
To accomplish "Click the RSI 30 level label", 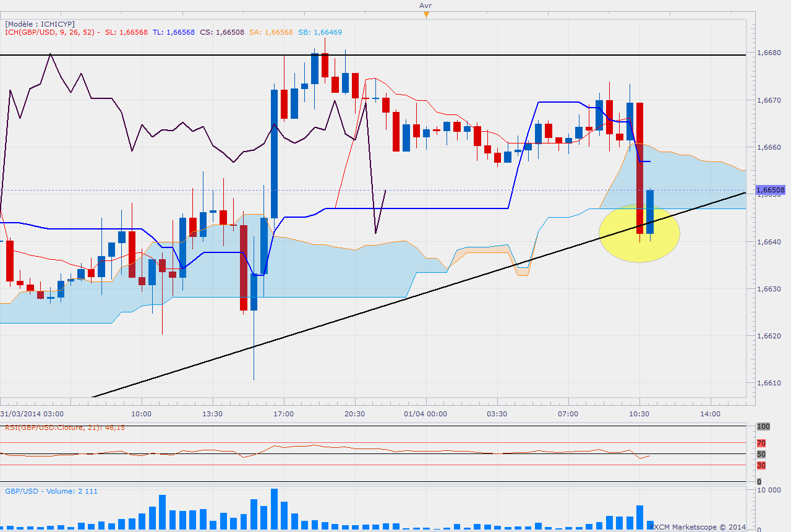I will [761, 465].
